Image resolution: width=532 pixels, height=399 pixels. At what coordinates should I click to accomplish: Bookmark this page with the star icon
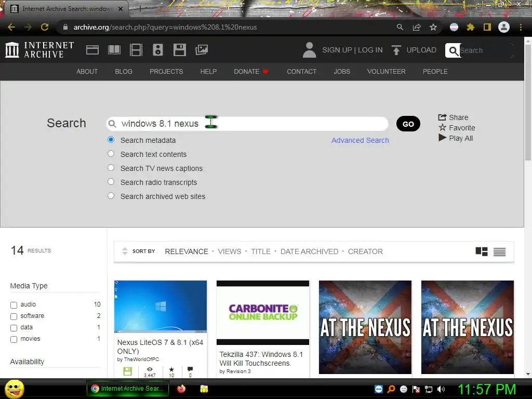(433, 27)
